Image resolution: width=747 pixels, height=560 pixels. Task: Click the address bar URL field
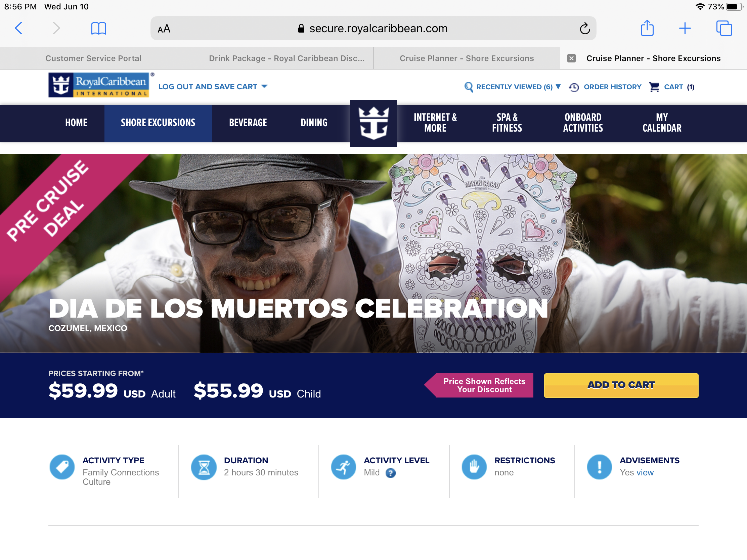(x=373, y=29)
